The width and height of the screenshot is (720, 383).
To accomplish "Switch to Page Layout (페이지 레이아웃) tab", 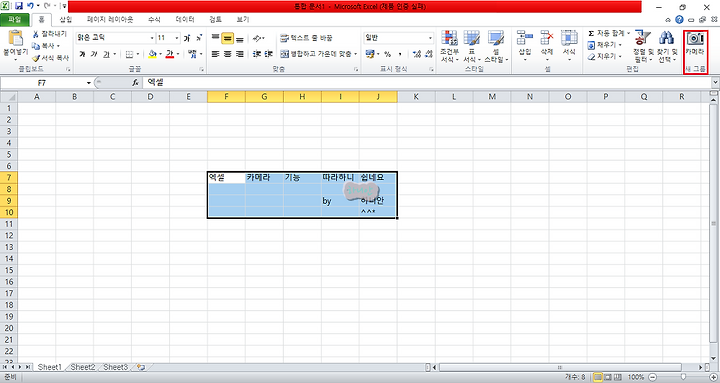I will (110, 20).
